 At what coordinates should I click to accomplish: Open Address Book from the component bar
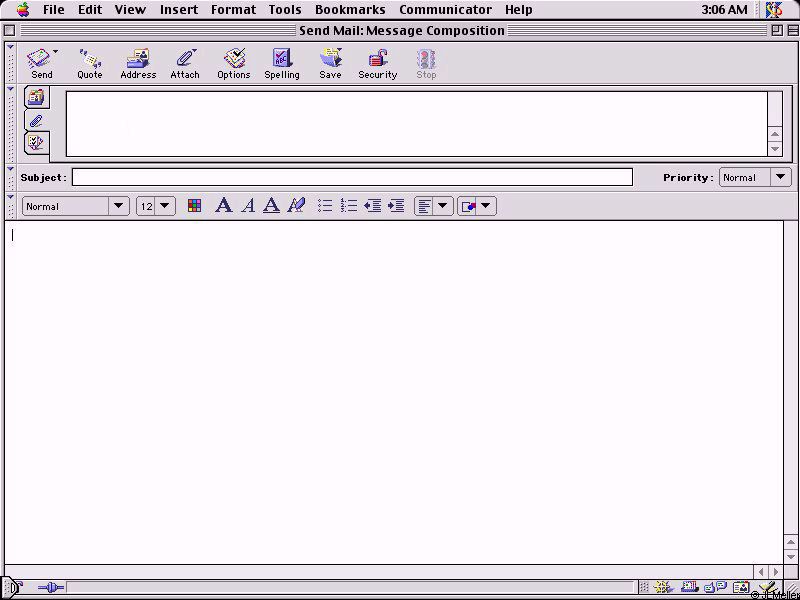click(x=741, y=588)
